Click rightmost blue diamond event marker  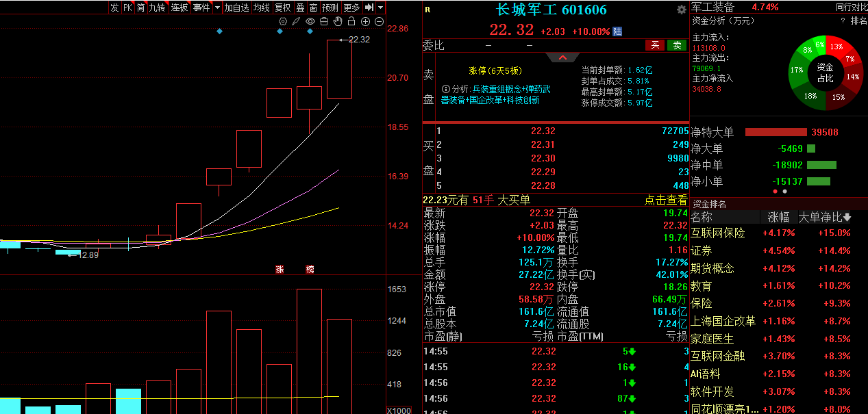click(310, 31)
